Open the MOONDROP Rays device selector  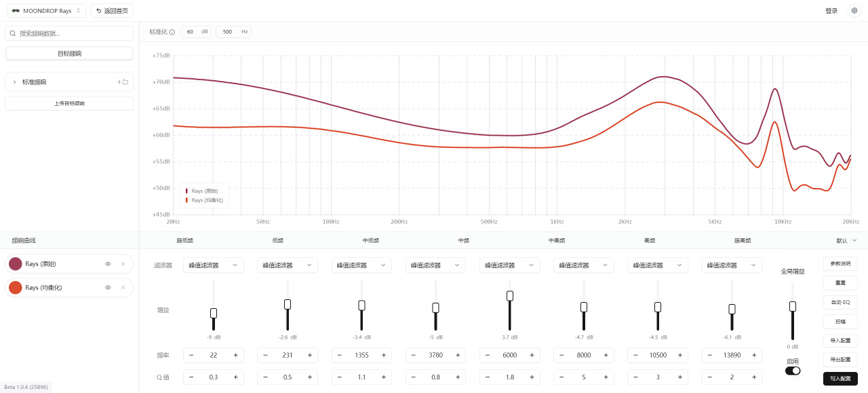pos(46,11)
